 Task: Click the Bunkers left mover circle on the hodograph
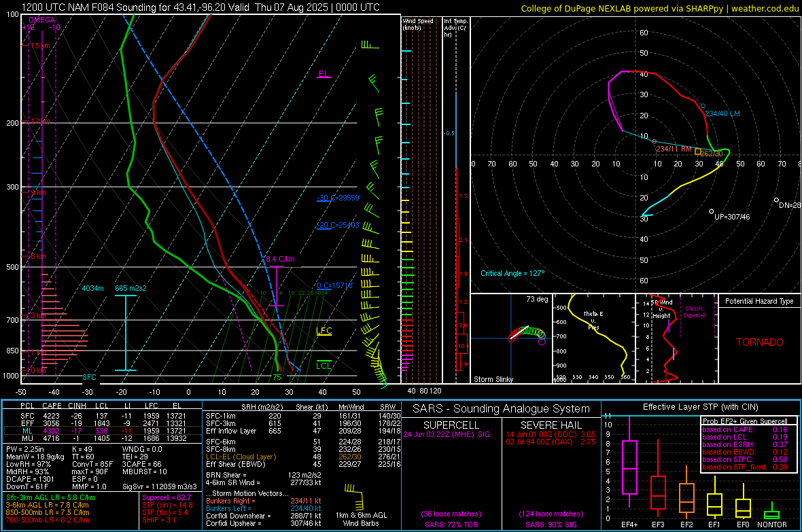[x=703, y=107]
